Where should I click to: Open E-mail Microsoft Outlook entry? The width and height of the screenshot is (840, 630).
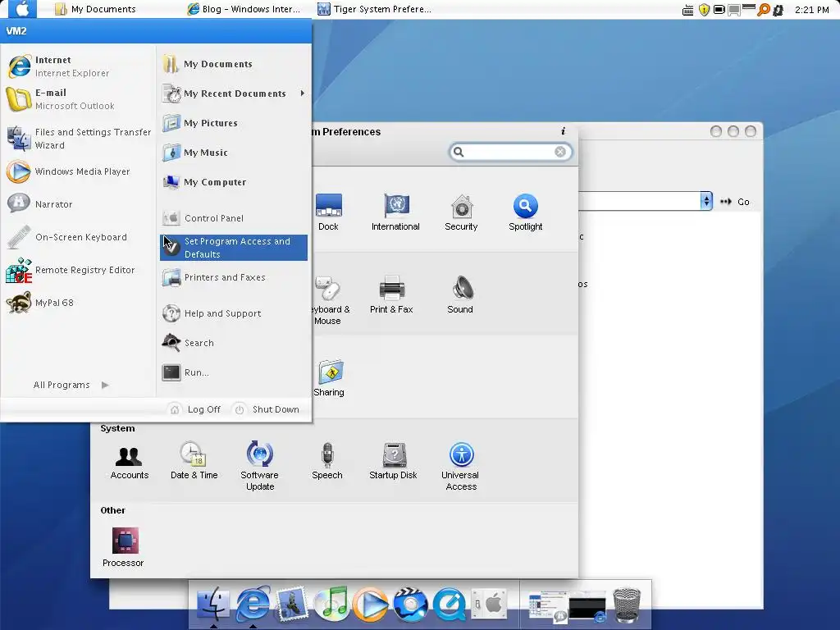coord(78,99)
